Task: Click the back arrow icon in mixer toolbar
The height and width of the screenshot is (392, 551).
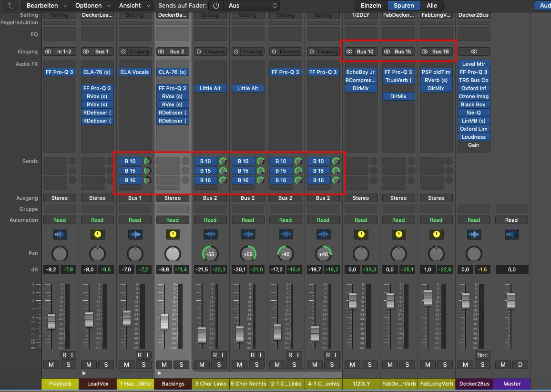Action: [10, 5]
